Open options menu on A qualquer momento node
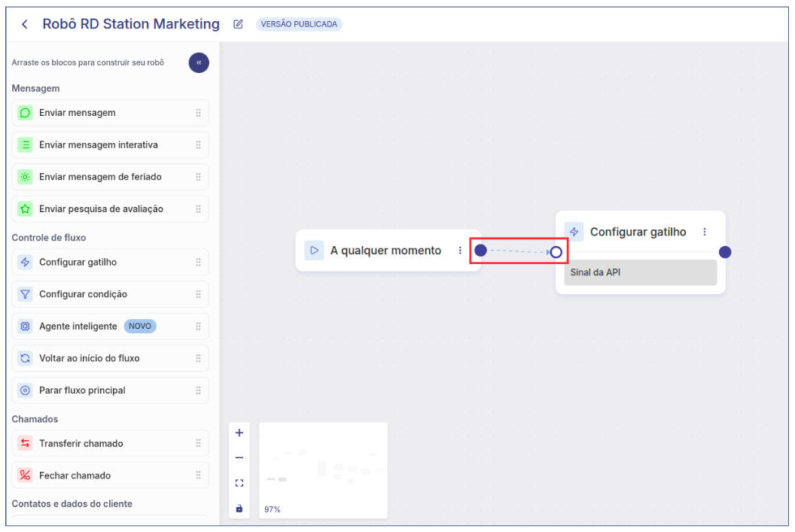 point(460,251)
